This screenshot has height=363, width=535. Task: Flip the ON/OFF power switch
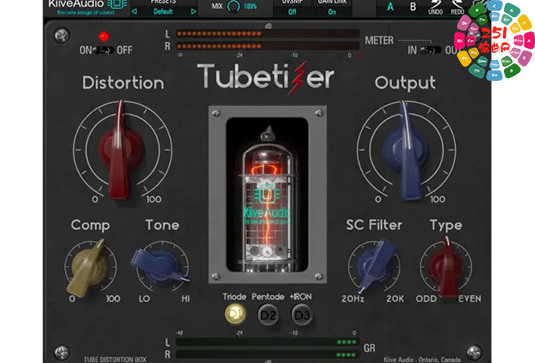pos(104,50)
